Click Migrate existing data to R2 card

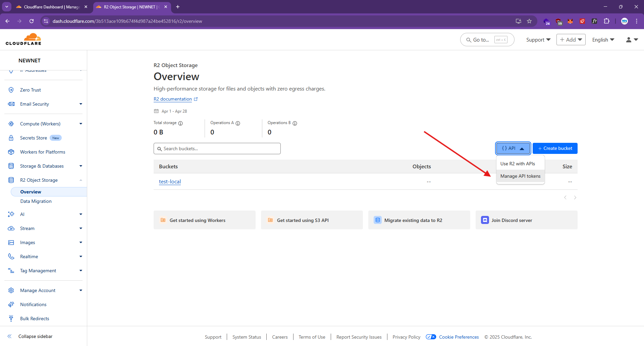[419, 220]
